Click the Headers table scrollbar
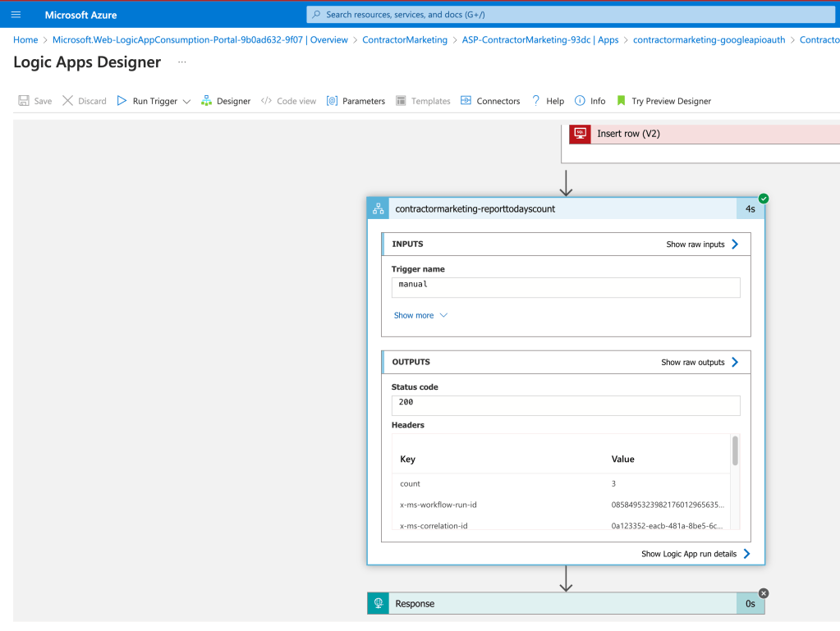This screenshot has width=840, height=631. coord(735,450)
